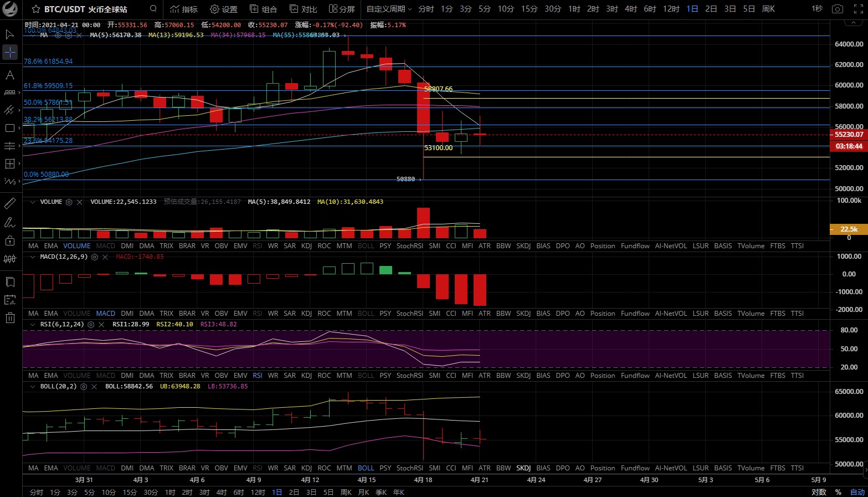Open the 指标 indicators menu

click(x=184, y=9)
